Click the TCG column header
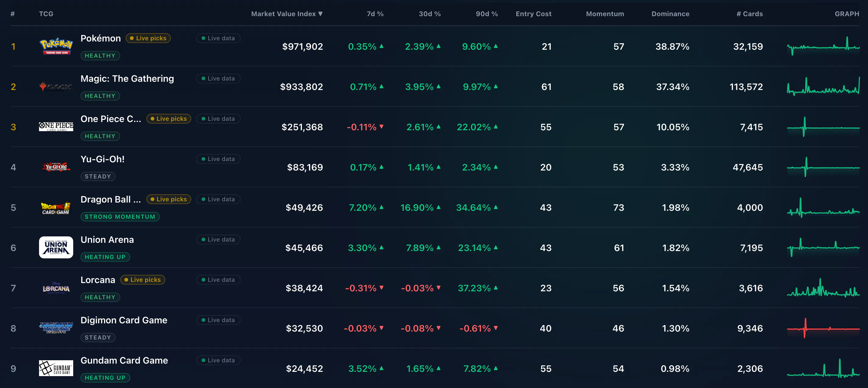This screenshot has height=388, width=868. tap(46, 14)
